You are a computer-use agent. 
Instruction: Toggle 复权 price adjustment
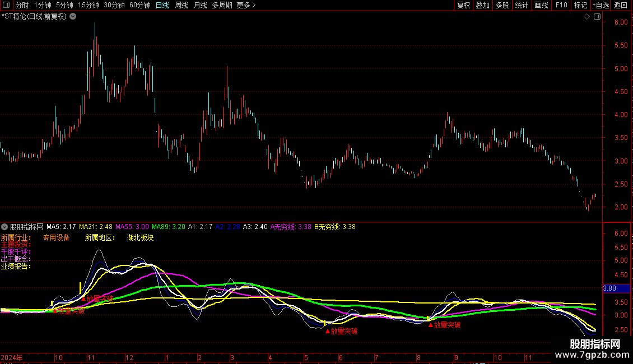coord(463,5)
